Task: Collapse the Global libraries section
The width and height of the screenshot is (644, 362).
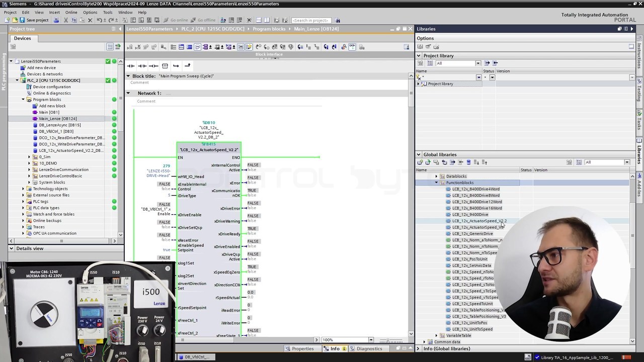Action: 419,154
